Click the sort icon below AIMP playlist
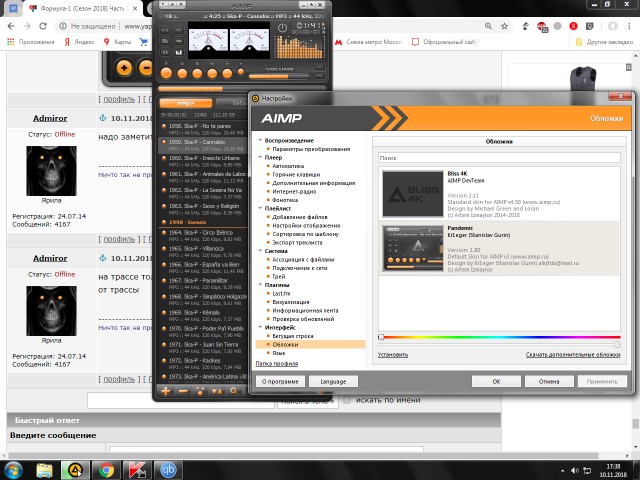Viewport: 640px width, 480px height. (216, 391)
